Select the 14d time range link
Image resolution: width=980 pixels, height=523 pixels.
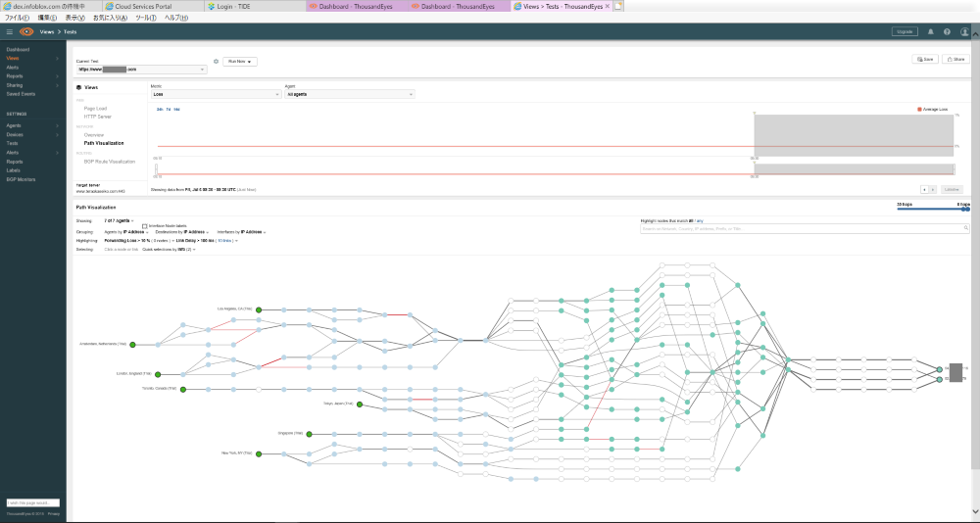tap(176, 110)
